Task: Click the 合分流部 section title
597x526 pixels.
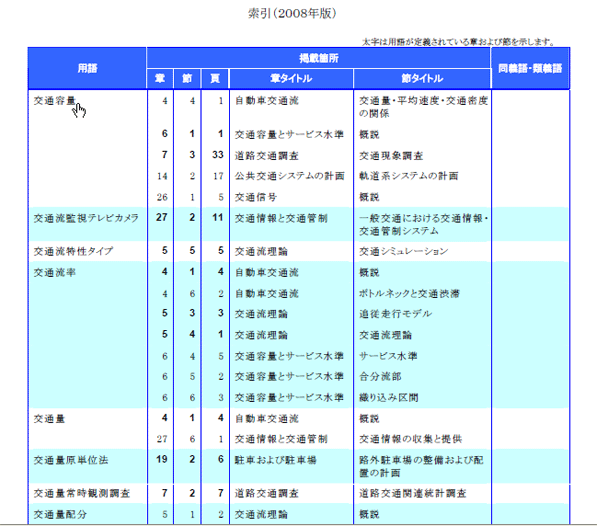Action: point(380,376)
